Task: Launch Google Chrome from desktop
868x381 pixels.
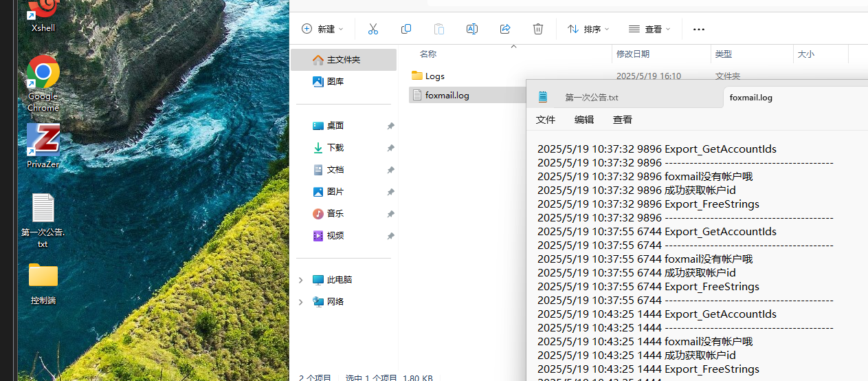Action: coord(43,83)
